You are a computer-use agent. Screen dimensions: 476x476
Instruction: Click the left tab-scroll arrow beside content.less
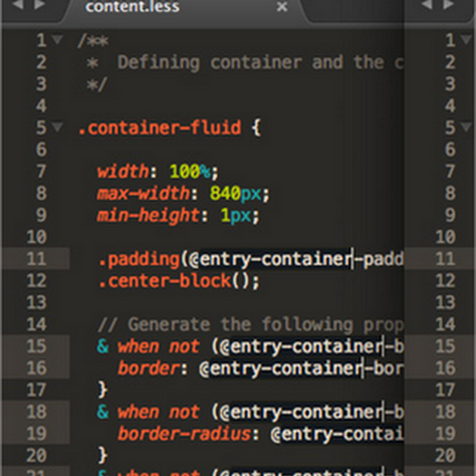coord(18,6)
